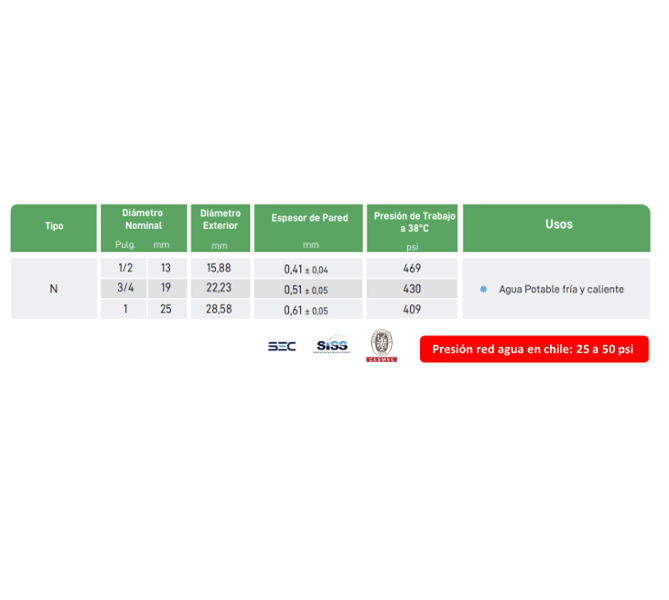The image size is (669, 600).
Task: Click the Usos column header
Action: pos(558,224)
